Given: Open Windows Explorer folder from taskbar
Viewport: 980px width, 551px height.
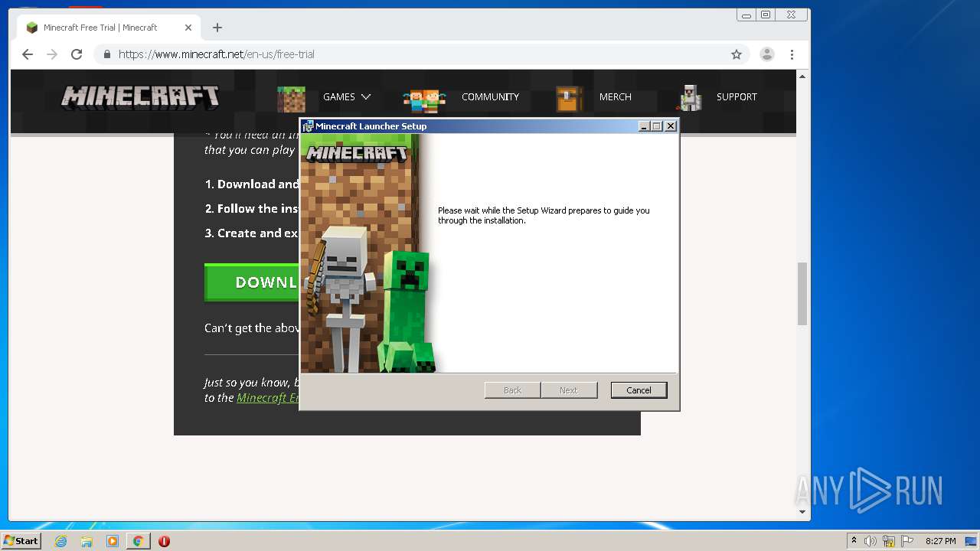Looking at the screenshot, I should (87, 541).
